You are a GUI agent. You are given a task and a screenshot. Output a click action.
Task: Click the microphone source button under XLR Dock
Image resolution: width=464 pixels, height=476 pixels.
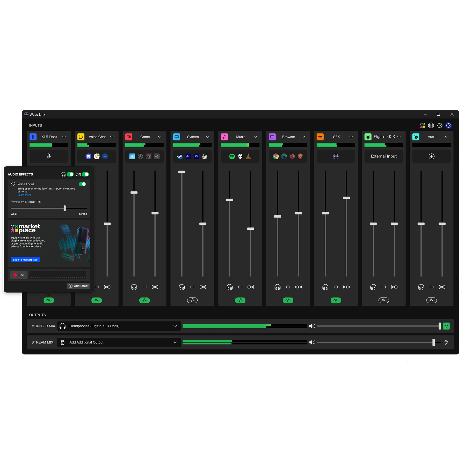point(49,156)
